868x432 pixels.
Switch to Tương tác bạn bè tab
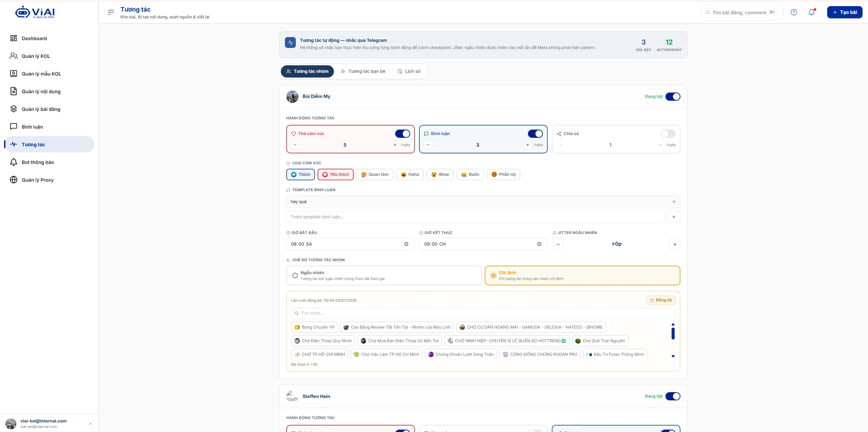click(x=363, y=71)
